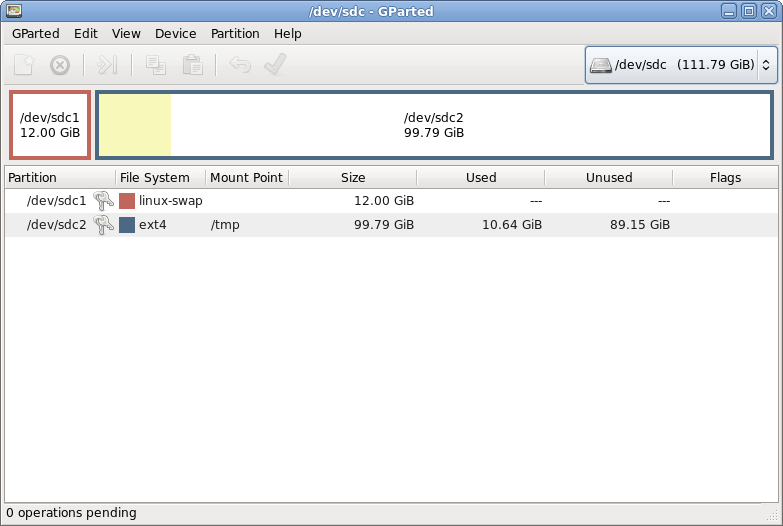Select the /dev/sdc2 partition row name
Viewport: 783px width, 526px height.
coord(56,225)
